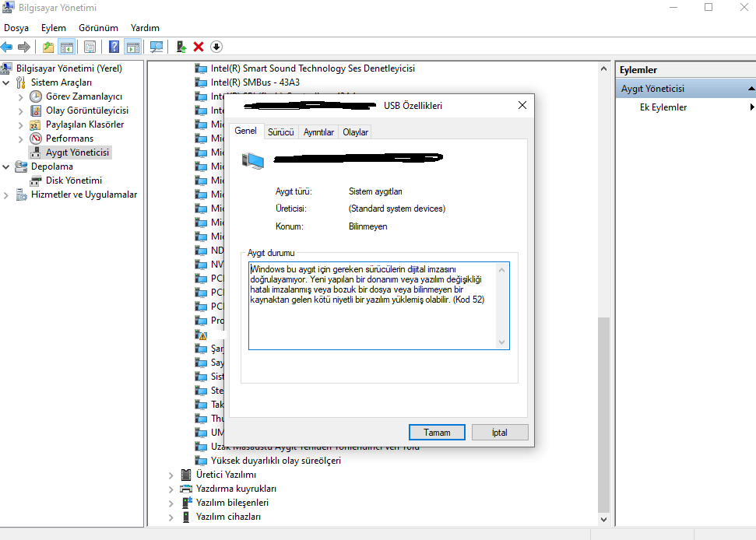Open Help with the question mark icon
The width and height of the screenshot is (756, 540).
coord(114,47)
